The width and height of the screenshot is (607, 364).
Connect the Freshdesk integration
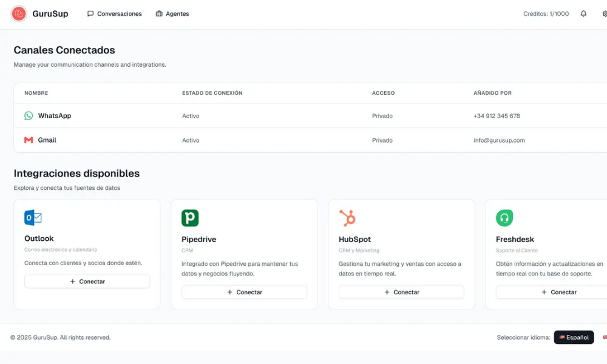point(552,292)
